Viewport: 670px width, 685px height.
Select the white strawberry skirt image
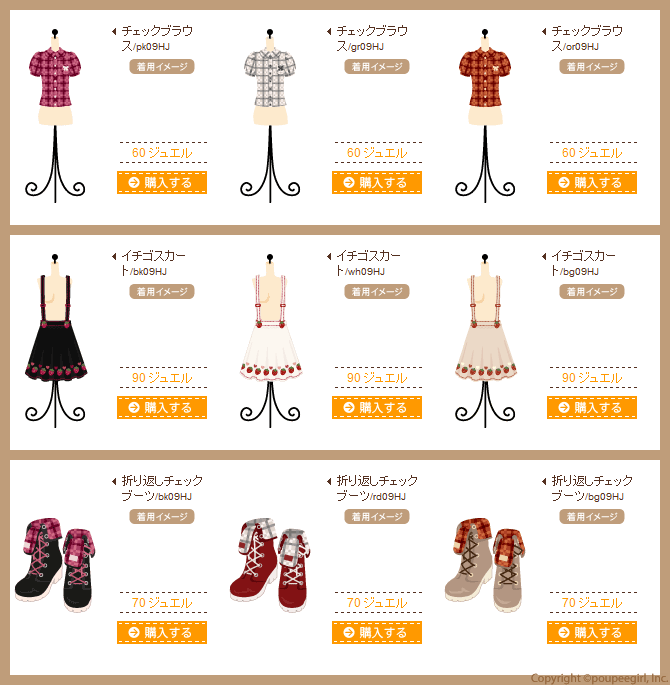[x=270, y=341]
